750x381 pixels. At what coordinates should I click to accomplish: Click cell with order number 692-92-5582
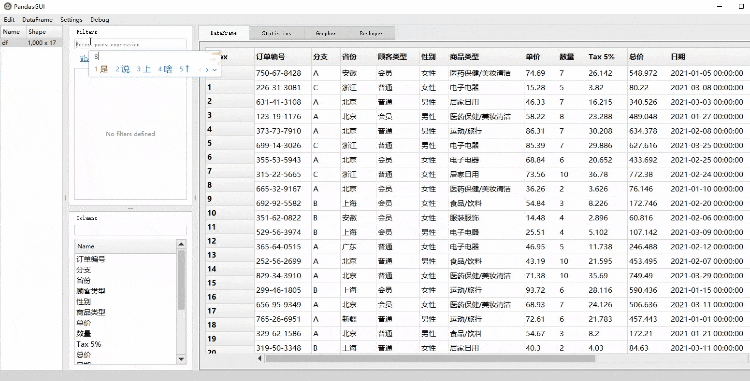click(x=282, y=203)
